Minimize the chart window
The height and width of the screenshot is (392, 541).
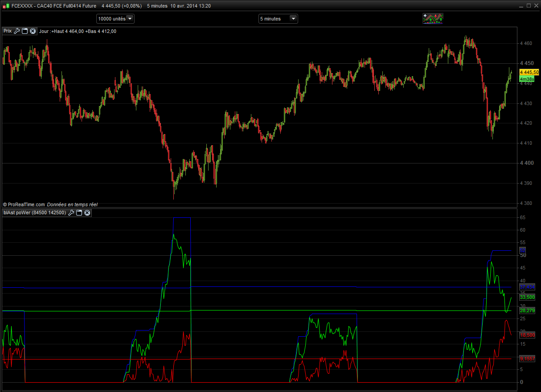pos(522,6)
